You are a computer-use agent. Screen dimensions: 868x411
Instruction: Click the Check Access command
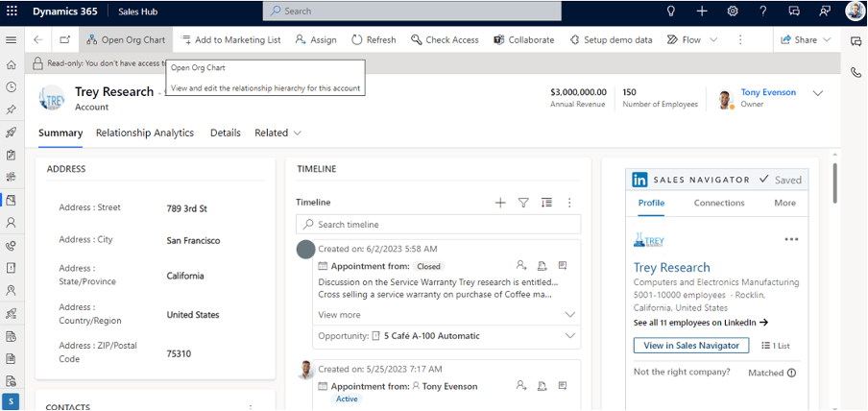pos(445,40)
